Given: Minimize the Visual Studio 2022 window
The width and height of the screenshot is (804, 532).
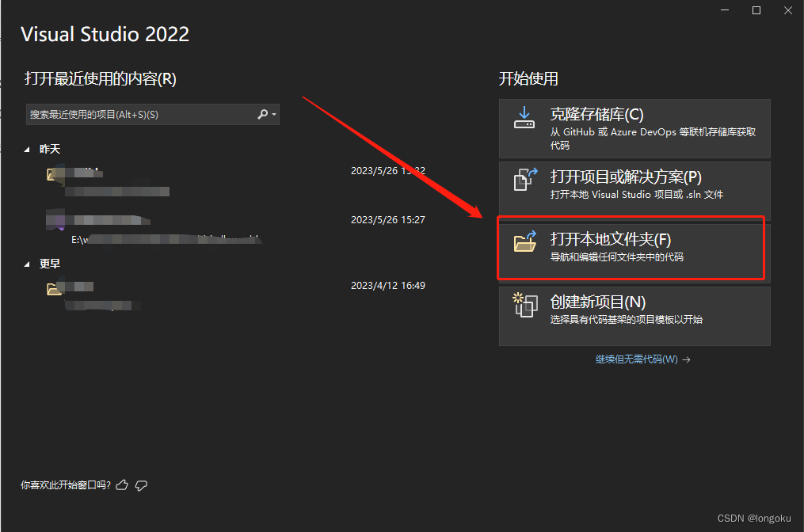Looking at the screenshot, I should point(725,10).
